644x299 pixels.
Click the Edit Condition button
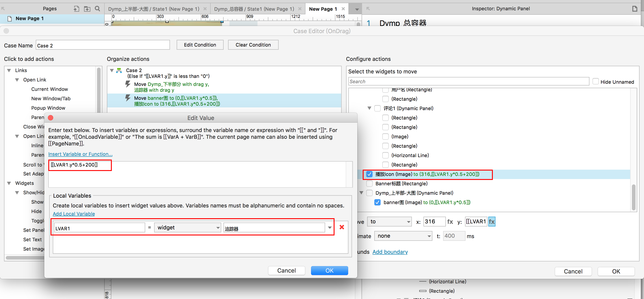pos(200,45)
